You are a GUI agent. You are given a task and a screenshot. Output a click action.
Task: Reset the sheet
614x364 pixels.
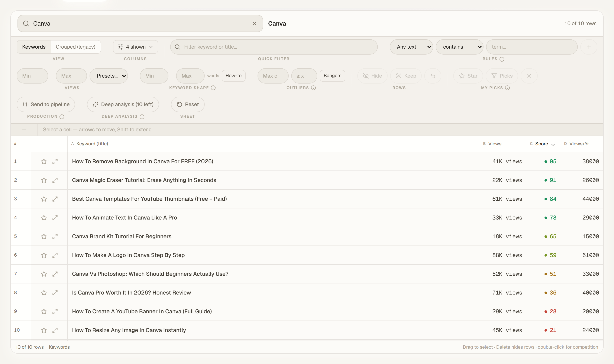click(x=188, y=104)
